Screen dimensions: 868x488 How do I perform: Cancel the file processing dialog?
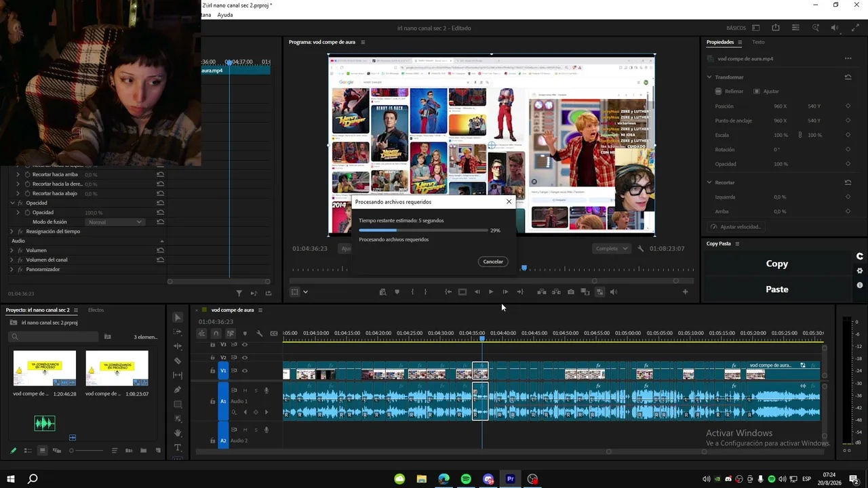tap(493, 262)
